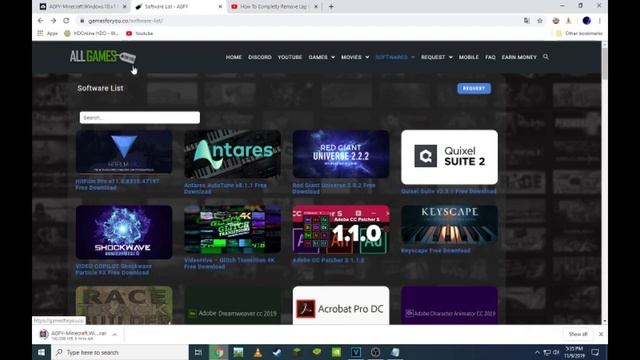Switch to the How To Completely Remove tab
The width and height of the screenshot is (640, 360).
[273, 7]
